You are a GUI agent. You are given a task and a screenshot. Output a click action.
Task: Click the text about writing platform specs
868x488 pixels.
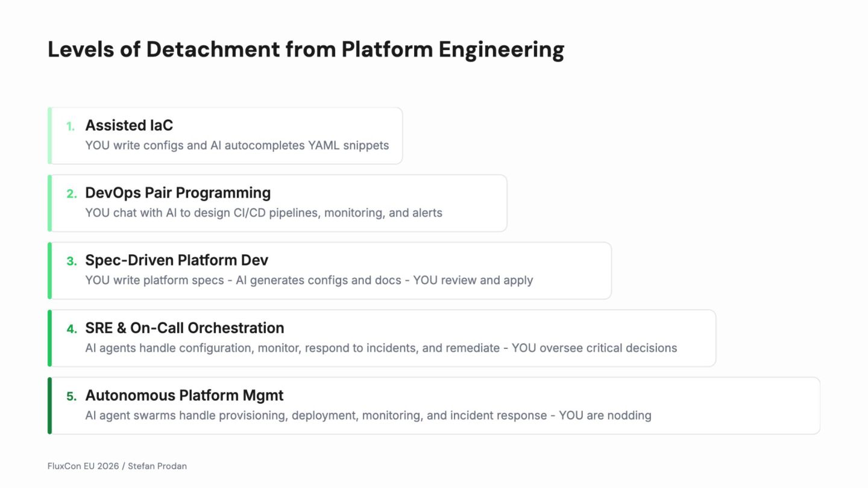click(309, 280)
